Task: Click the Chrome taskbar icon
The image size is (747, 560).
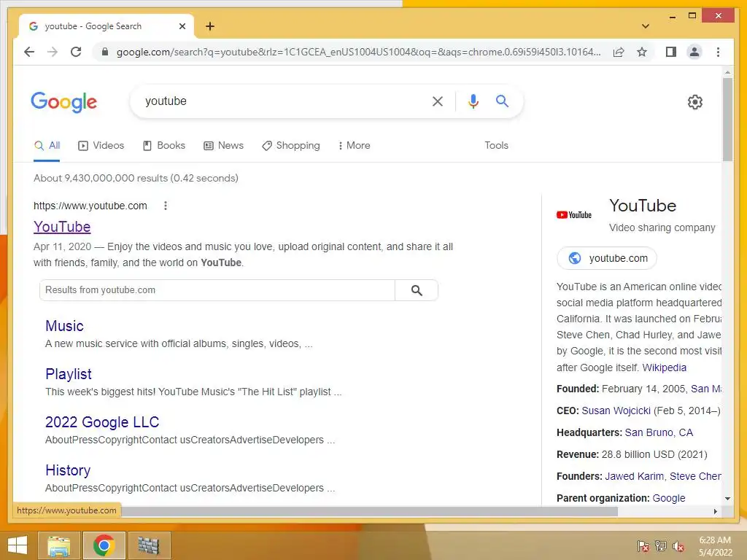Action: pos(104,545)
